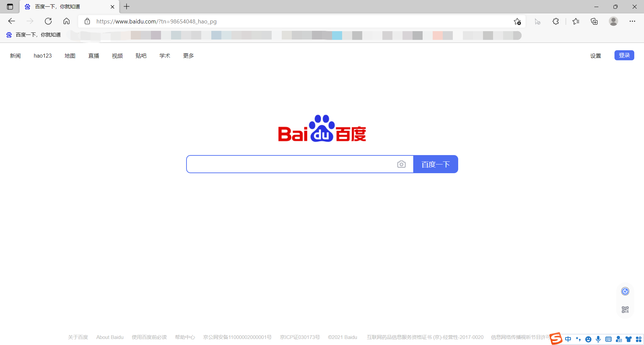The height and width of the screenshot is (345, 644).
Task: Open Sogou voice input microphone
Action: coord(598,339)
